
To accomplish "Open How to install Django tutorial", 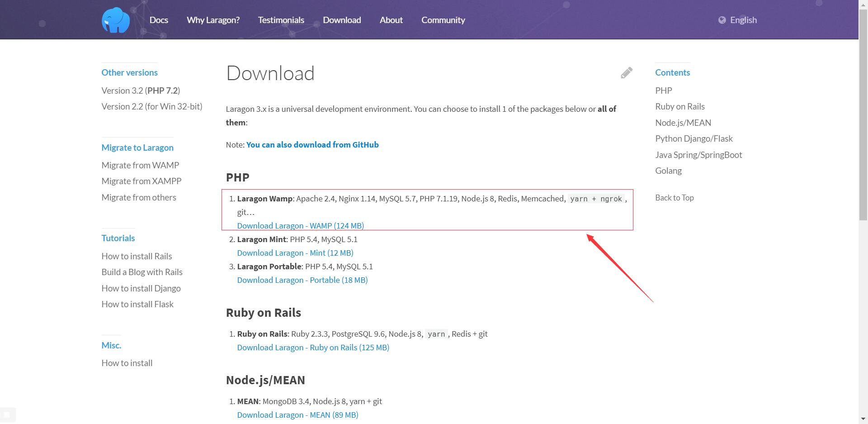I will point(141,288).
